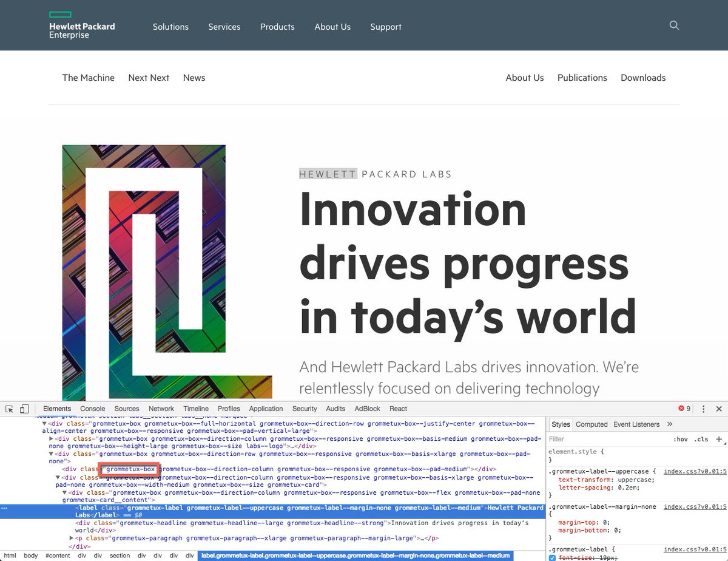728x561 pixels.
Task: Open the Services menu in header
Action: [224, 27]
